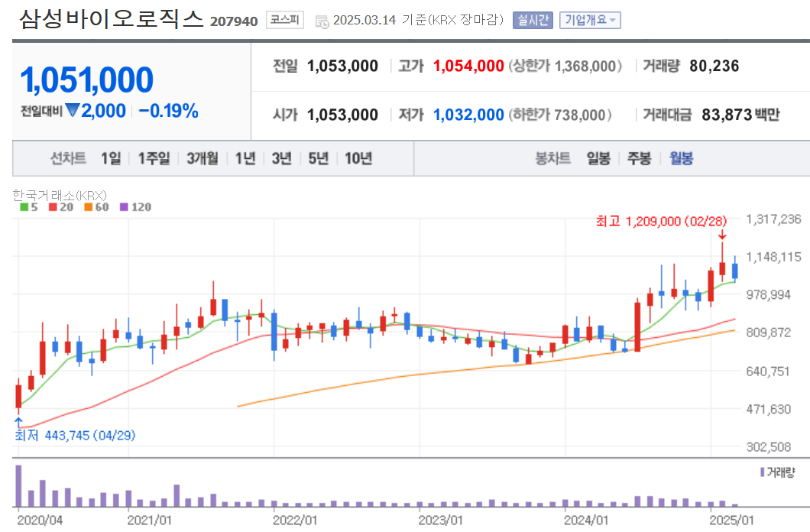This screenshot has width=810, height=532.
Task: Click the 640,751 y-axis price label
Action: 768,371
